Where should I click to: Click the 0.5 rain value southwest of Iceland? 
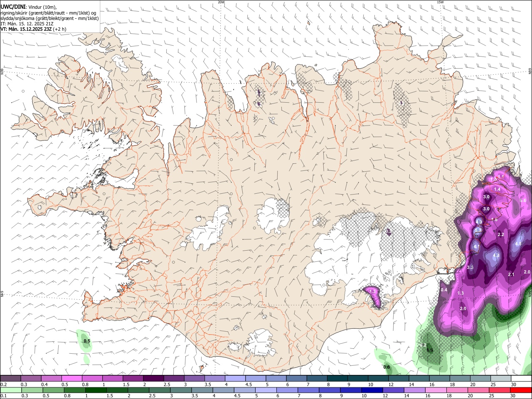[x=87, y=341]
